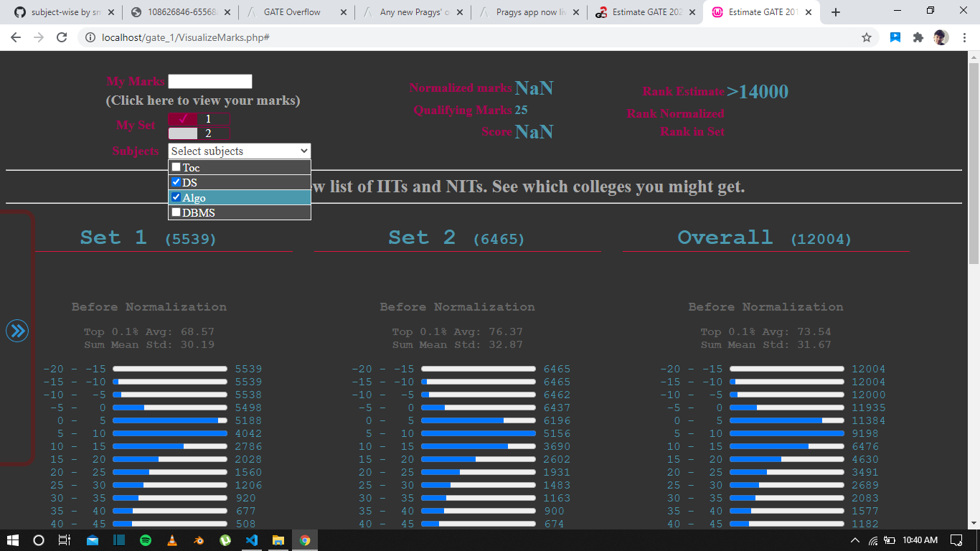Open Spotify from the taskbar
Viewport: 980px width, 551px height.
tap(146, 540)
